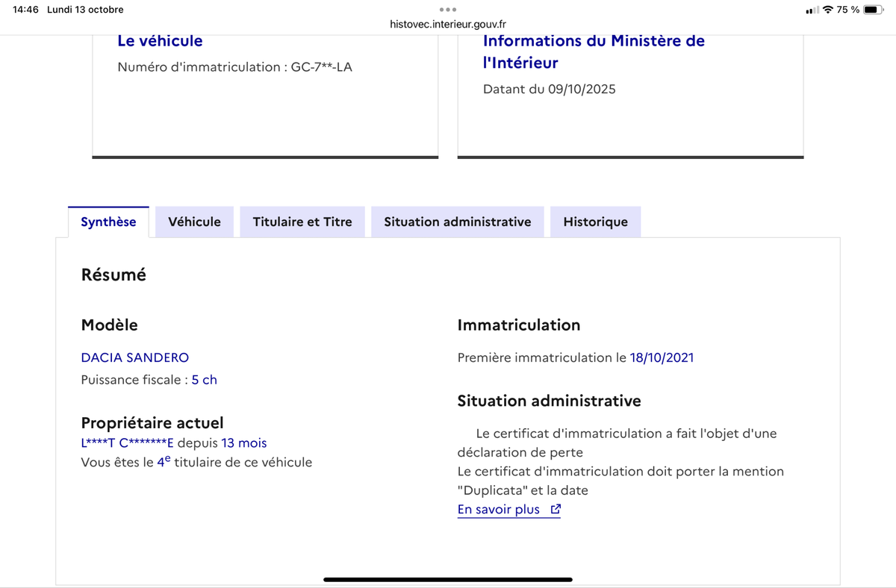The image size is (896, 588).
Task: Open the Historique tab
Action: [x=595, y=222]
